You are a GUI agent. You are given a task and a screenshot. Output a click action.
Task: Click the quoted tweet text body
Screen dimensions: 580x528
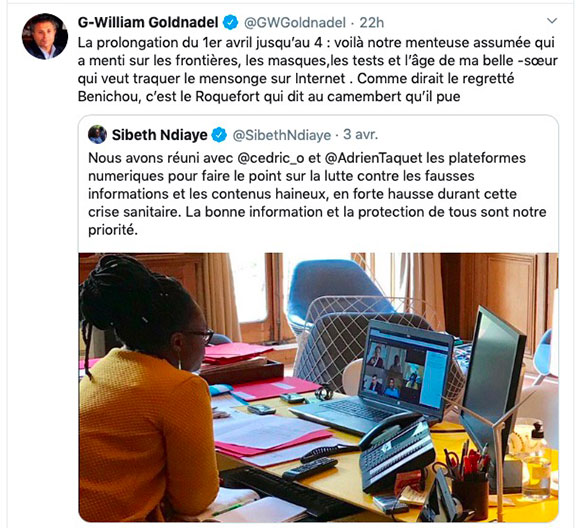point(317,194)
